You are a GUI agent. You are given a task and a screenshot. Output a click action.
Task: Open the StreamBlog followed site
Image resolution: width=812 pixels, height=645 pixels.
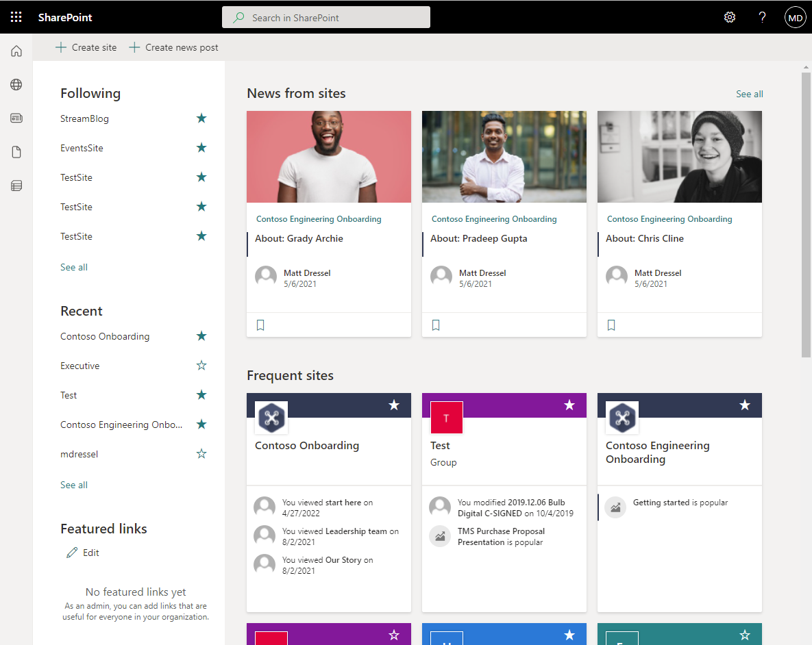(84, 118)
